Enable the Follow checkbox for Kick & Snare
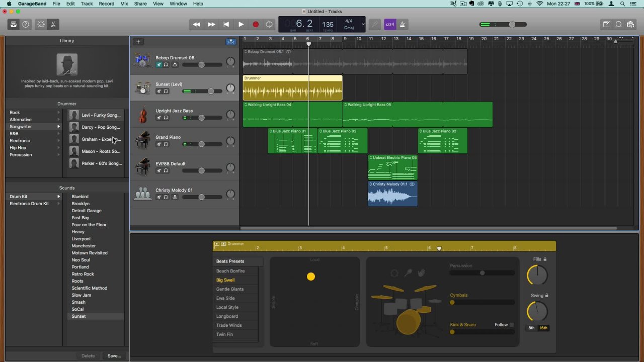Screen dimensions: 644x362 (512, 325)
